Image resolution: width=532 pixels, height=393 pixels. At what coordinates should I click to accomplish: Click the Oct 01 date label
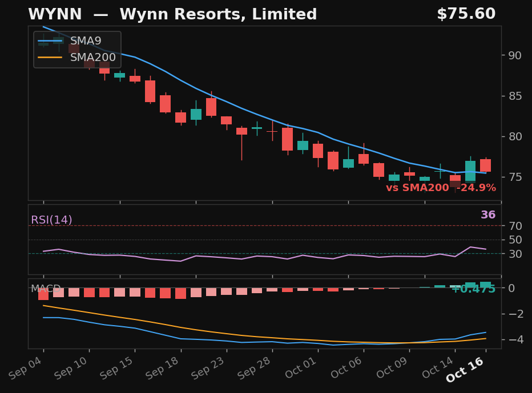pyautogui.click(x=301, y=367)
